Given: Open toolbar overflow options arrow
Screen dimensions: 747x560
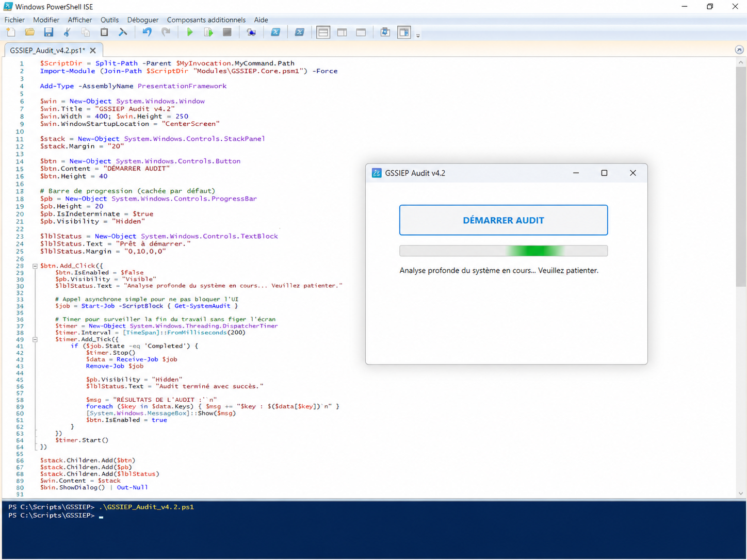Looking at the screenshot, I should pos(418,36).
